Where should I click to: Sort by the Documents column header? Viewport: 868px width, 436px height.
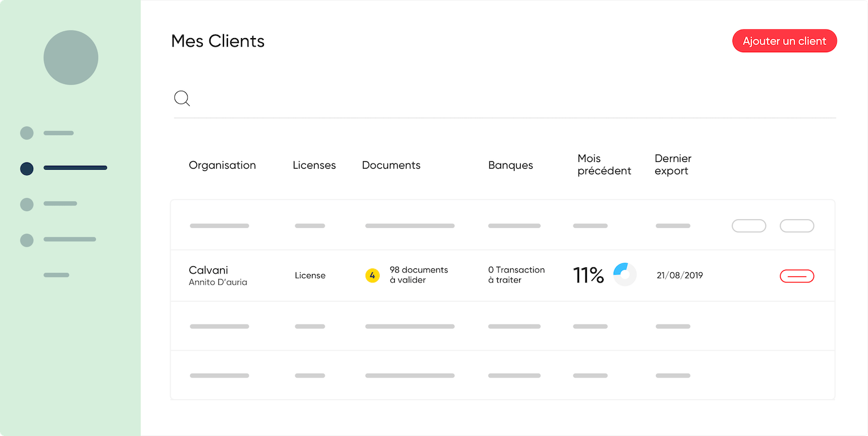pyautogui.click(x=391, y=165)
